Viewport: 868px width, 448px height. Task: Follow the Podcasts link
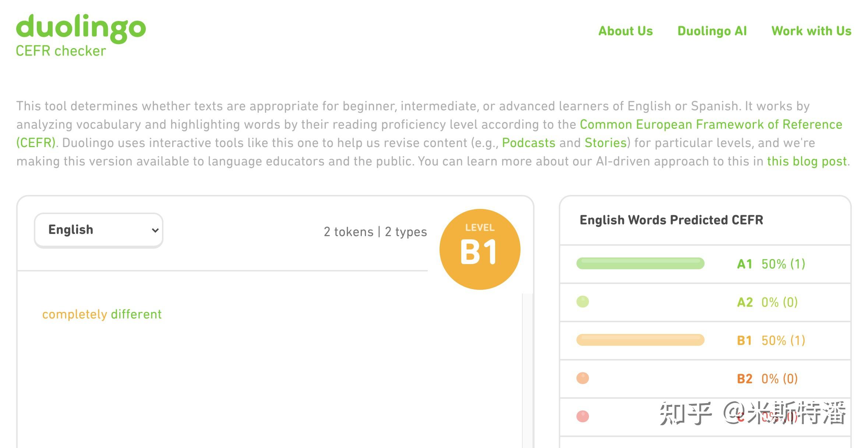528,143
